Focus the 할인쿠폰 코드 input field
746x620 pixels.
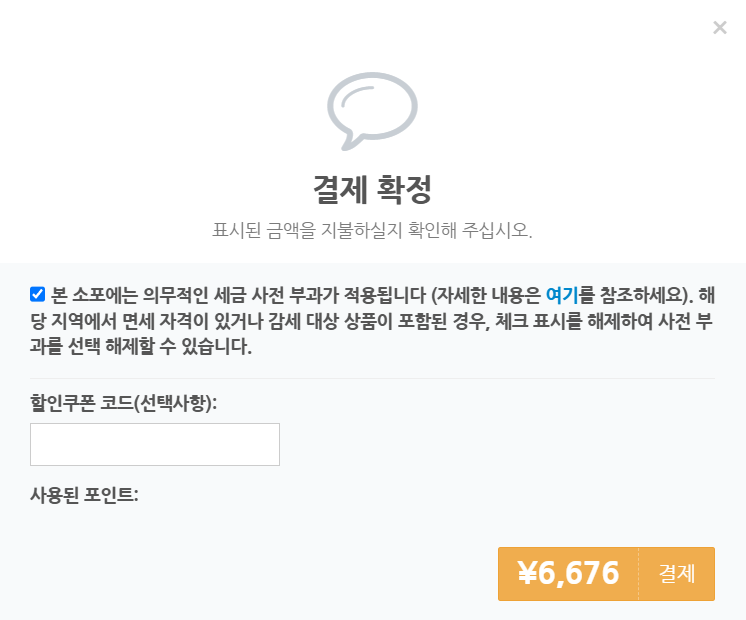155,444
